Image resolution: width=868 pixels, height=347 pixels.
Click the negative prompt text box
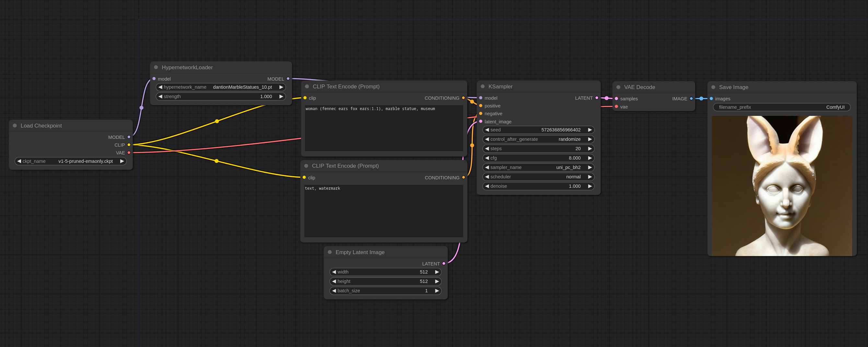click(383, 210)
